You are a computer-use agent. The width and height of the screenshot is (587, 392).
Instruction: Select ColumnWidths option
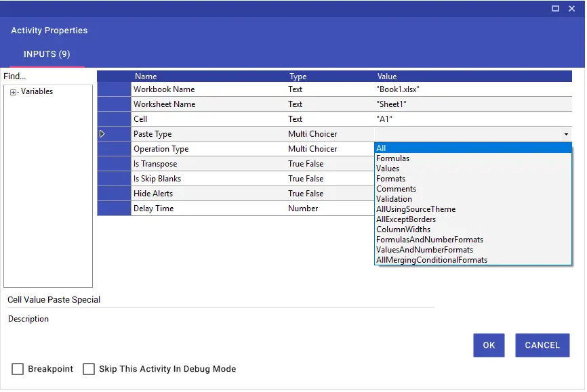coord(473,230)
